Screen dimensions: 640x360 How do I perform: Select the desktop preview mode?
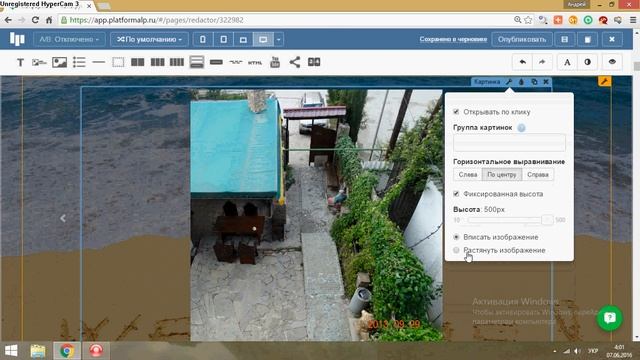coord(263,39)
